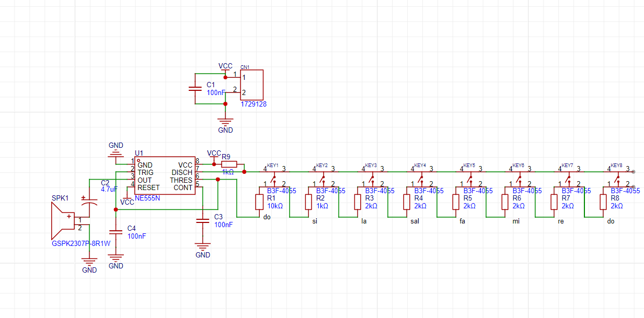Viewport: 644px width, 318px height.
Task: Click the CONT pin label on U1
Action: coord(183,187)
